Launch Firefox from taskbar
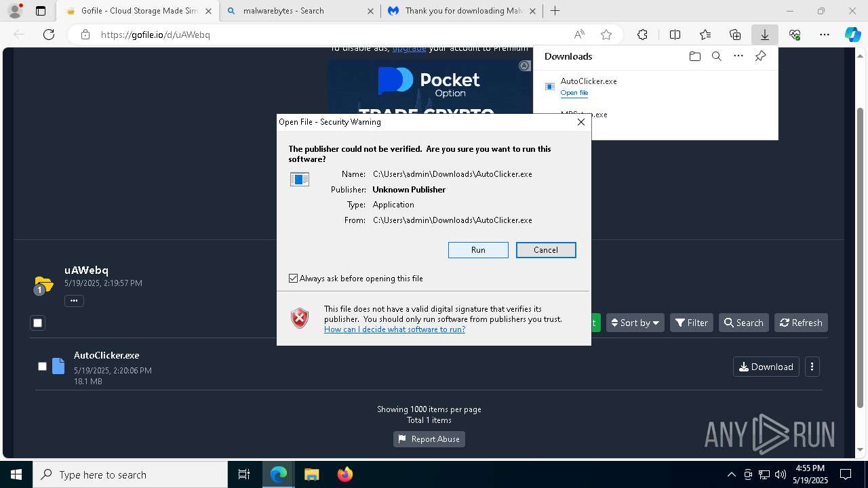The image size is (868, 488). click(x=344, y=474)
